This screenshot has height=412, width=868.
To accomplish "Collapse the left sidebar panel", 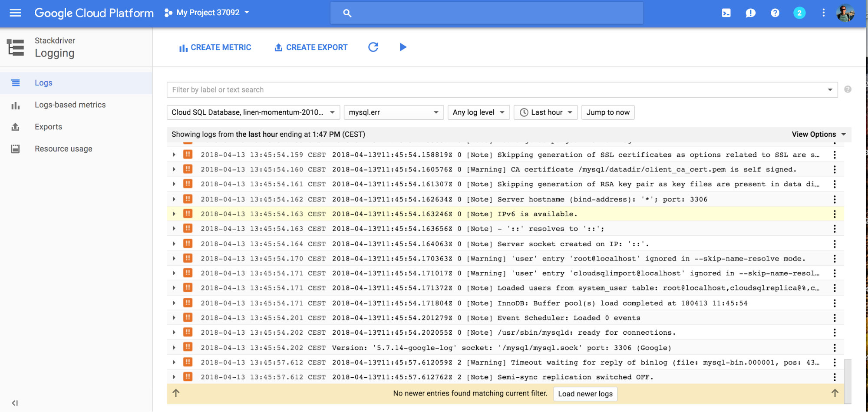I will point(15,403).
